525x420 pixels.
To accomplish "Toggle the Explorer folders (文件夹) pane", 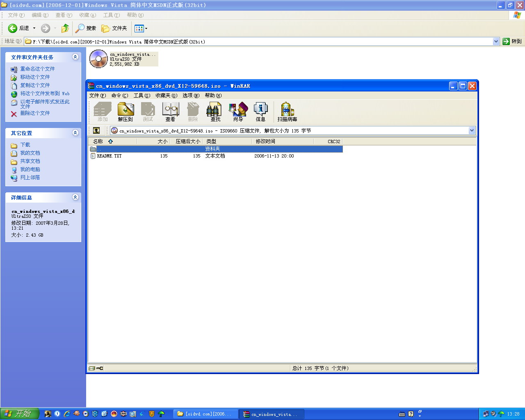I will [x=114, y=28].
